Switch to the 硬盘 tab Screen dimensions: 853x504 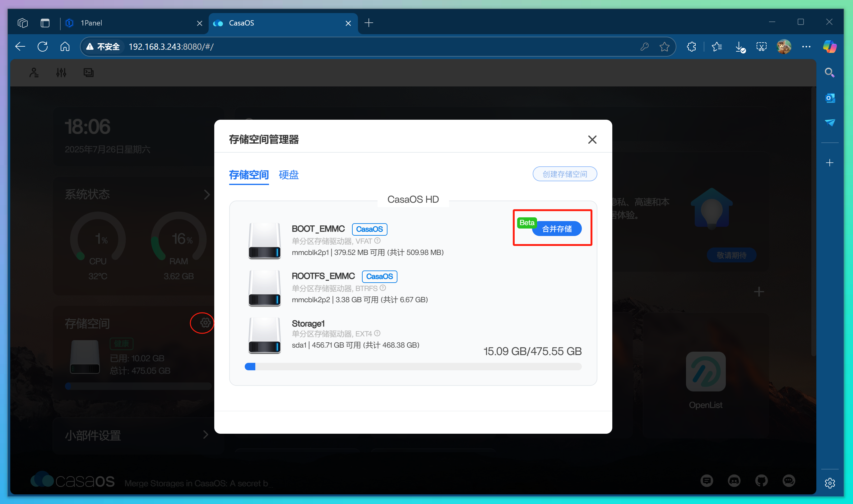(x=288, y=175)
